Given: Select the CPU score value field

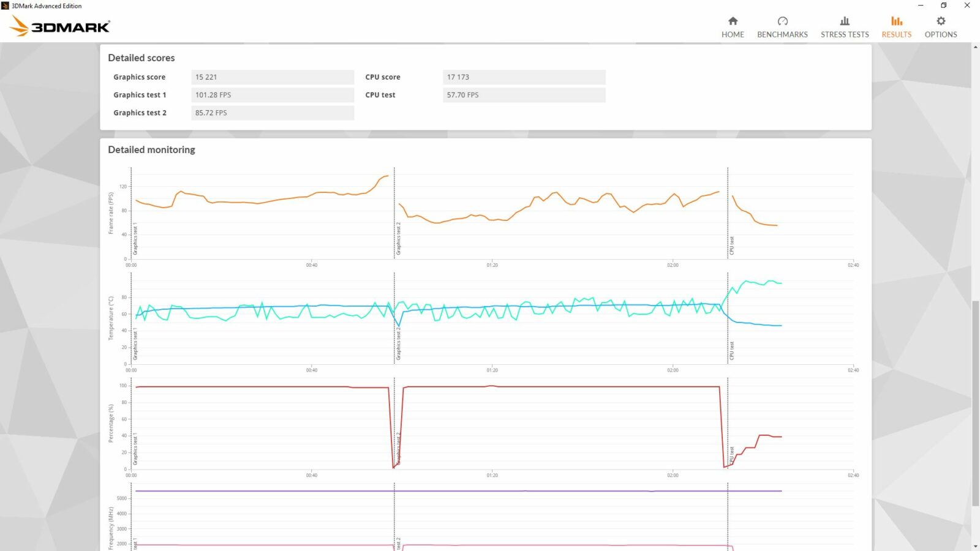Looking at the screenshot, I should pyautogui.click(x=524, y=77).
